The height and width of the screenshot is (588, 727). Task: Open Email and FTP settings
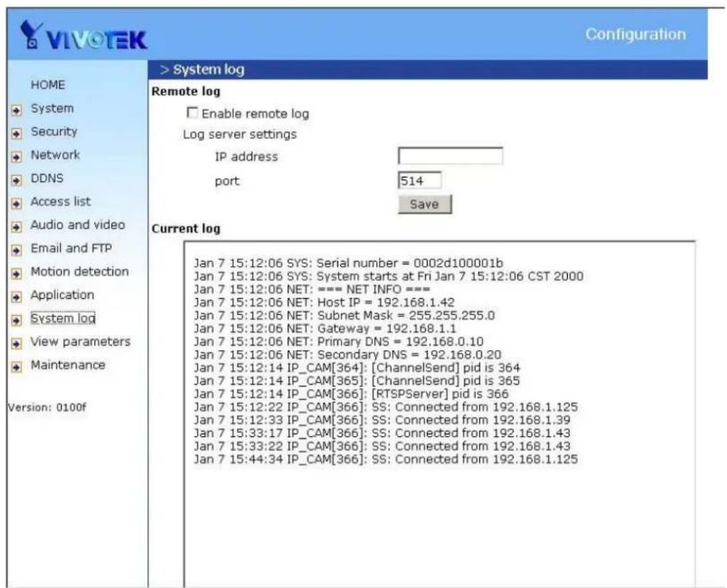(71, 248)
